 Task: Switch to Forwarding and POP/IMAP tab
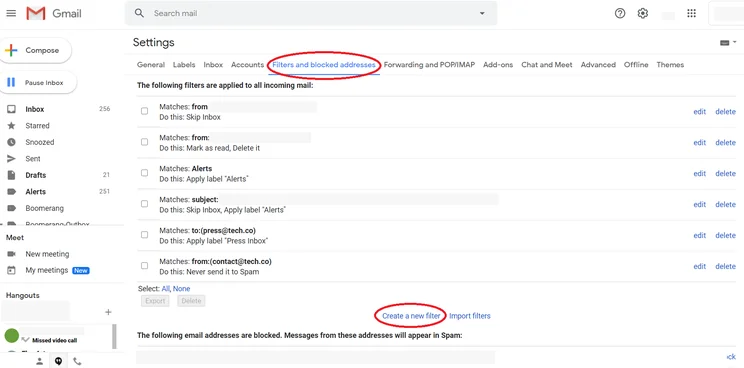pos(429,65)
